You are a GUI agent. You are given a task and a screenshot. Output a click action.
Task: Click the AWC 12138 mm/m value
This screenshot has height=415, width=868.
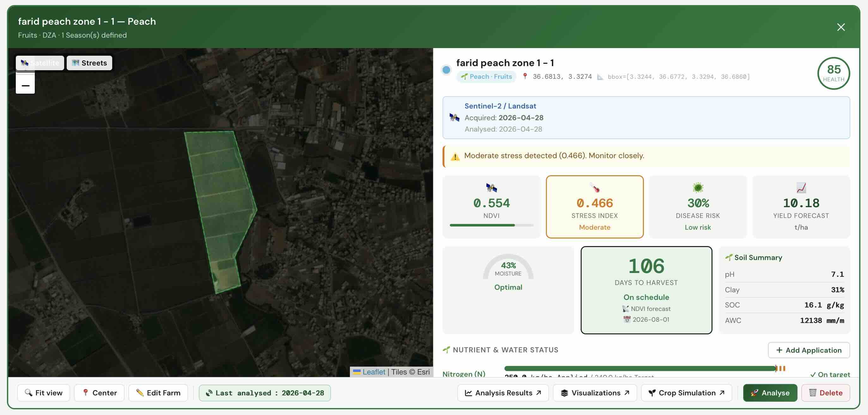(x=822, y=320)
